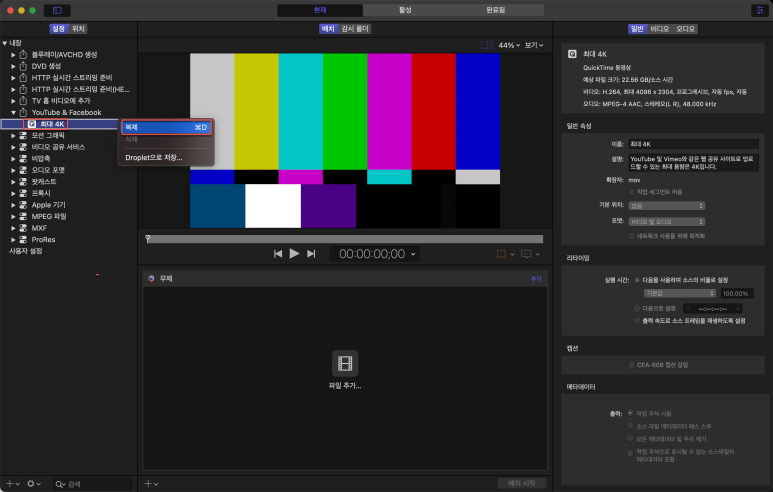The height and width of the screenshot is (492, 773).
Task: Click the settings group icon beside 오디오 포맷
Action: (23, 170)
